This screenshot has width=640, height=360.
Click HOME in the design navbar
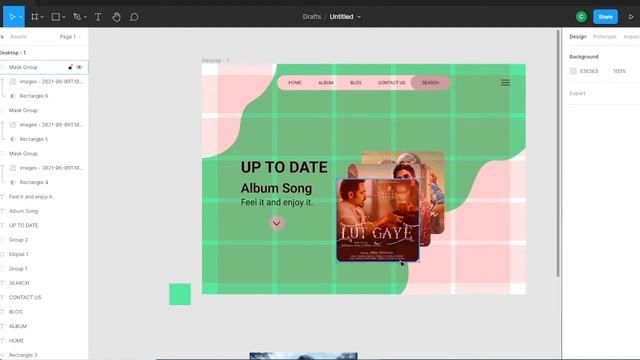coord(295,82)
